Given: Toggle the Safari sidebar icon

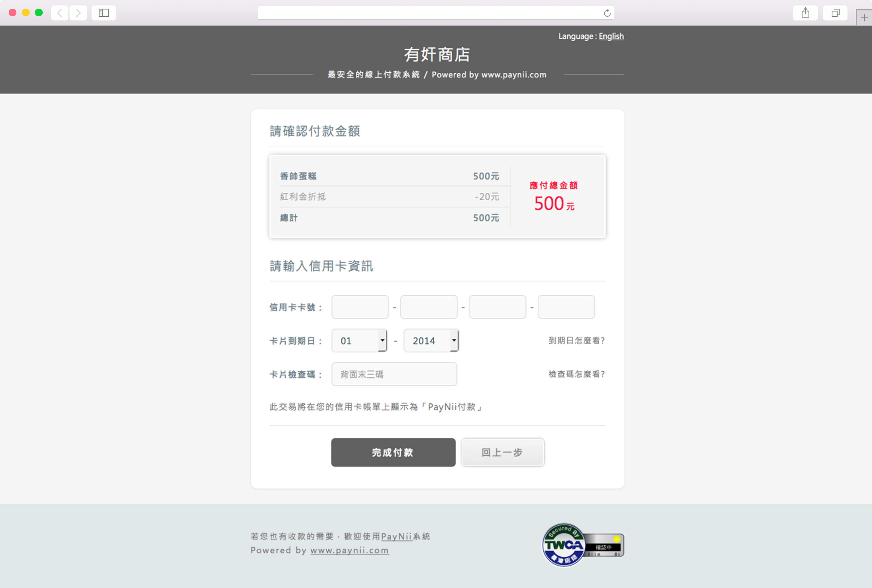Looking at the screenshot, I should 104,13.
